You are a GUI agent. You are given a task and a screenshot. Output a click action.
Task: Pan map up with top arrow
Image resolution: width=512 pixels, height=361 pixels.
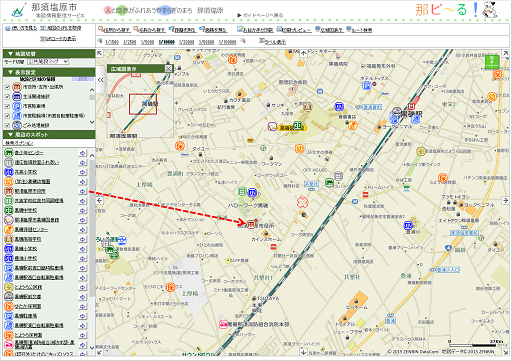[x=303, y=53]
